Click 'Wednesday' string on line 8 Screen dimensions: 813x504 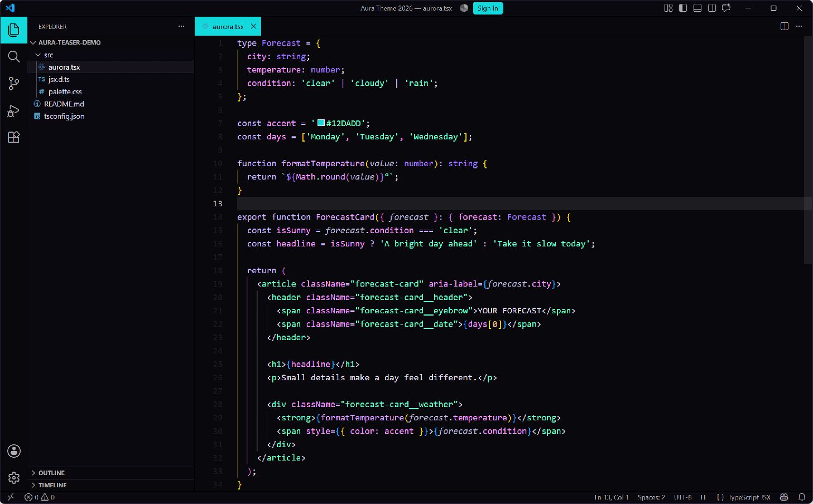[x=436, y=137]
